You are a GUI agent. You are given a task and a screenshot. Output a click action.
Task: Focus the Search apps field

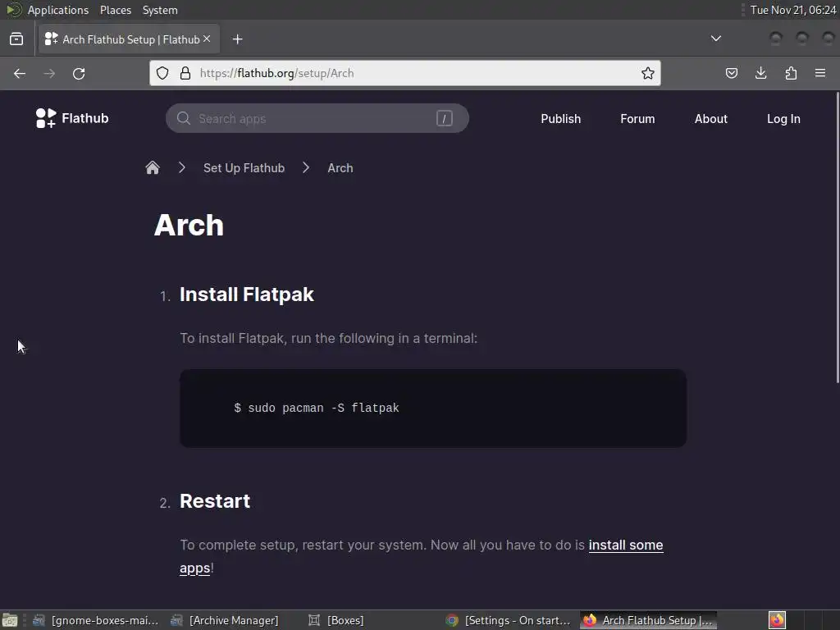[x=317, y=118]
